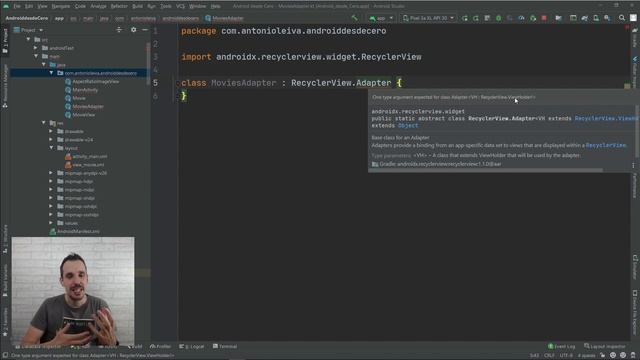Click the app breadcrumb in navigation bar
The width and height of the screenshot is (640, 360).
pos(59,18)
